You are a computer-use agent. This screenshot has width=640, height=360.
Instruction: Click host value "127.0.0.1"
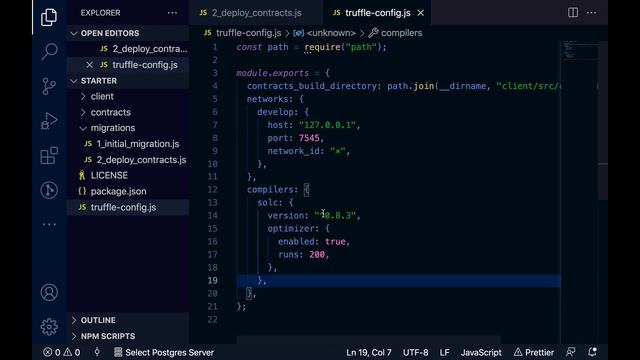click(327, 125)
